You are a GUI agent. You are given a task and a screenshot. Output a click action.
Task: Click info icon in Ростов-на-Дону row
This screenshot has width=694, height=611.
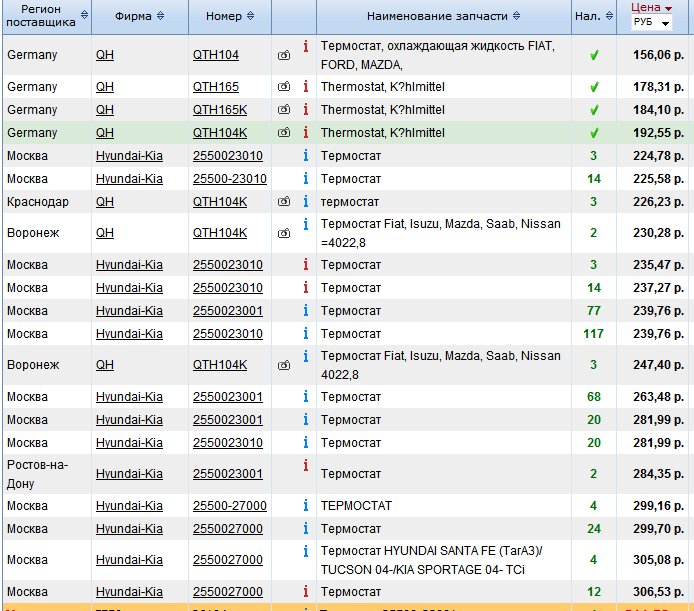point(305,465)
